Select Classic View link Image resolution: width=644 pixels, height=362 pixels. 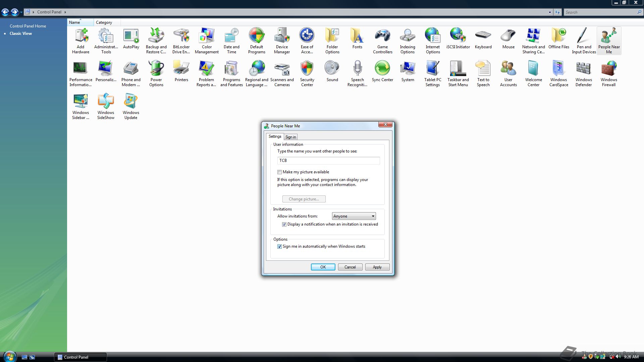coord(21,33)
